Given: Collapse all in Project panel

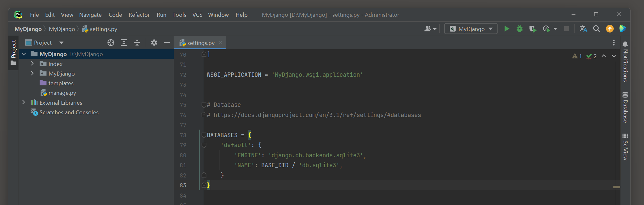Looking at the screenshot, I should coord(137,43).
